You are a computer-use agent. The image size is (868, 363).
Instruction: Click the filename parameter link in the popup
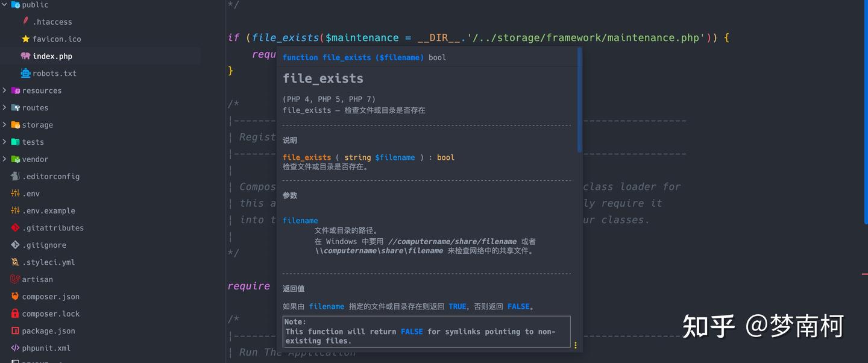point(300,220)
